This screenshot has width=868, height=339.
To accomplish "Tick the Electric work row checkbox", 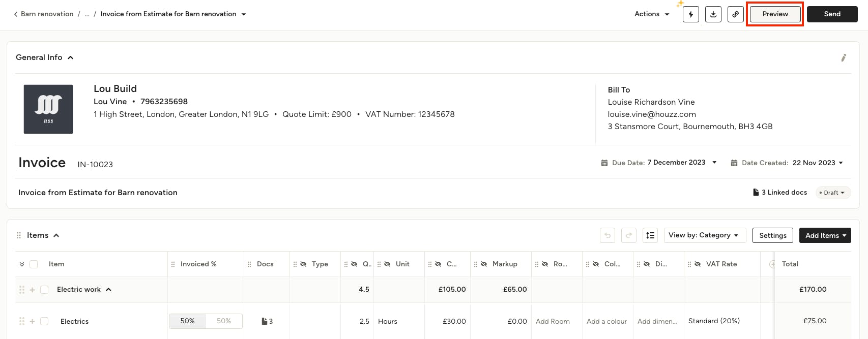I will click(44, 290).
